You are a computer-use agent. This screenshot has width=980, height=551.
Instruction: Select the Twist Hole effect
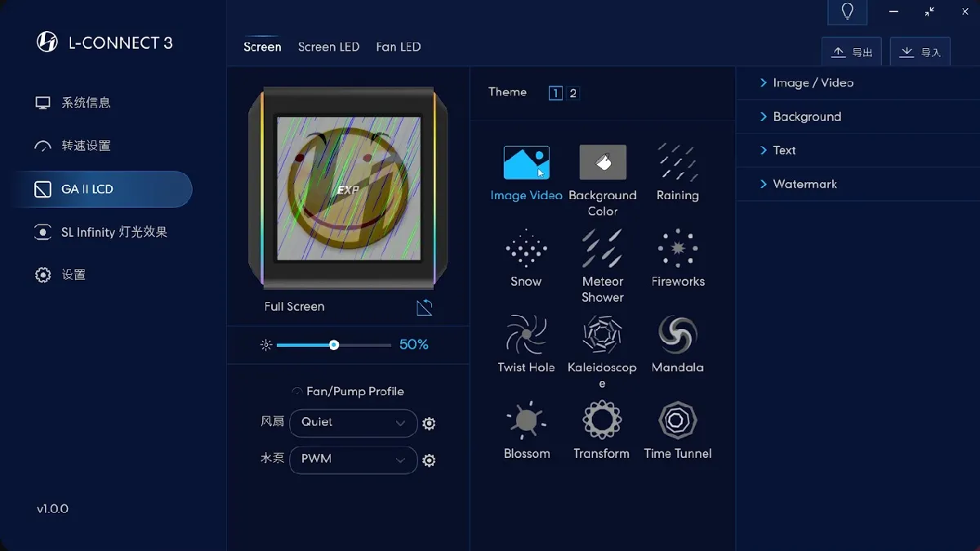coord(526,335)
